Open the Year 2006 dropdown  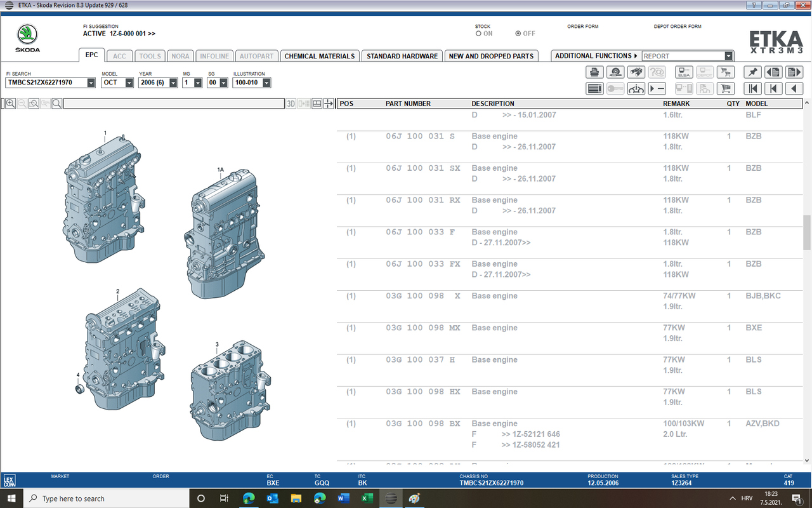tap(173, 83)
